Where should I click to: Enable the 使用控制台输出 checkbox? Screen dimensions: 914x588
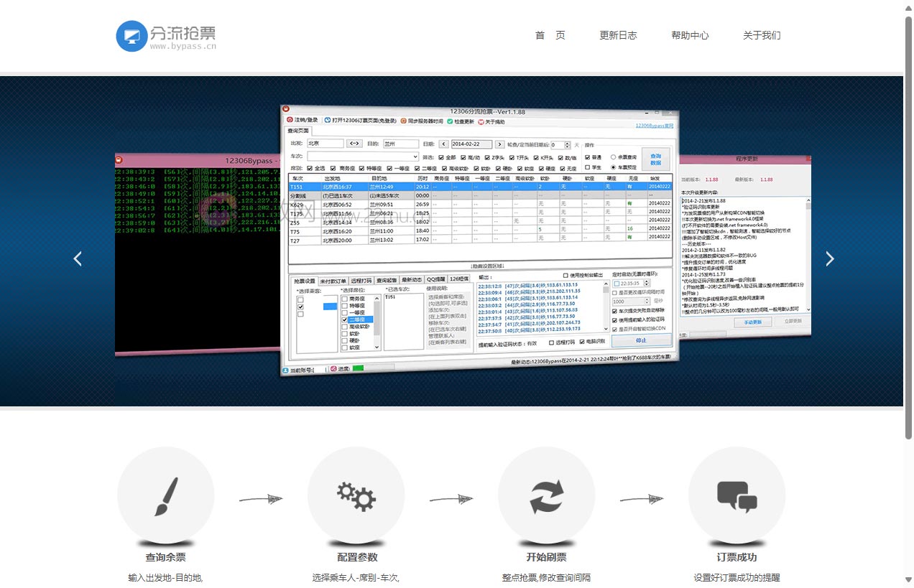[566, 276]
